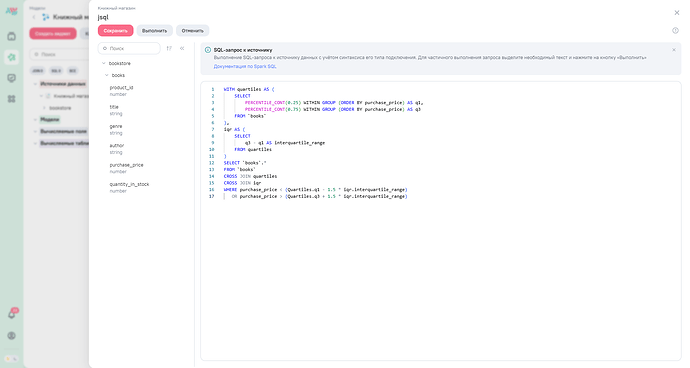The image size is (690, 368).
Task: Click the model icon next to Книжный магазин title
Action: pyautogui.click(x=45, y=17)
